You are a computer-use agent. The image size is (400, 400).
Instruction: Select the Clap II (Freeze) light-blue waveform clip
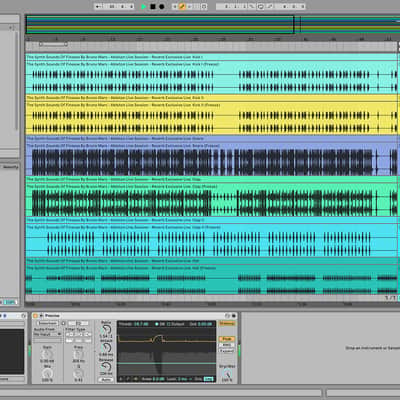(211, 240)
